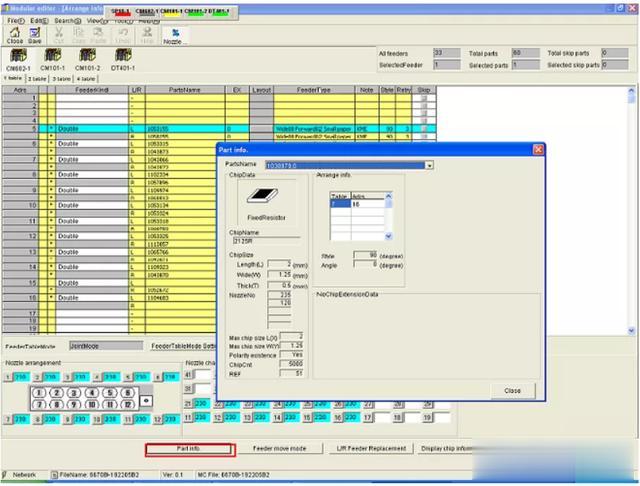Switch to the 1 table tab

[x=13, y=78]
